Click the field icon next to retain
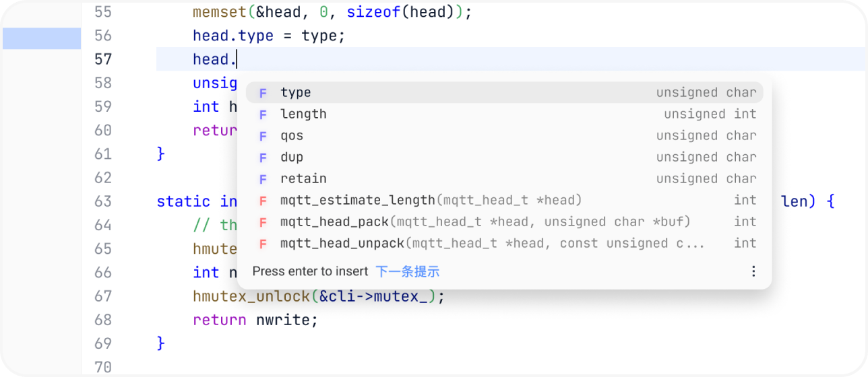Screen dimensions: 868x377 click(263, 179)
